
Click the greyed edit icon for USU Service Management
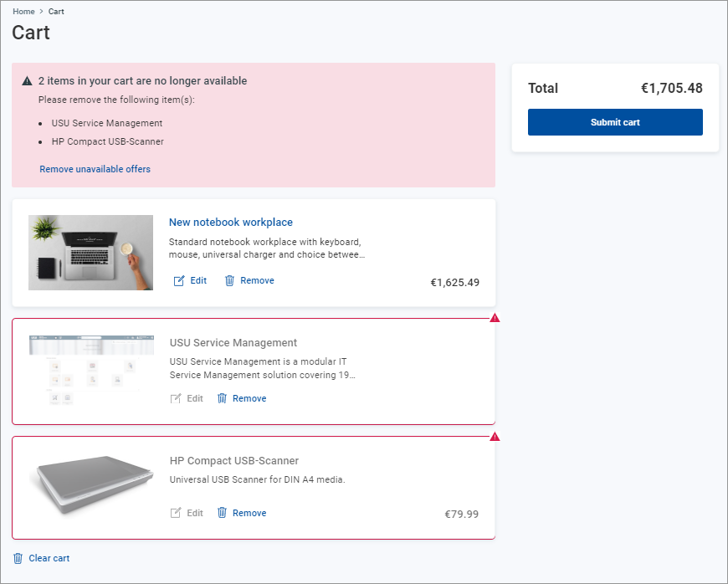click(x=176, y=399)
